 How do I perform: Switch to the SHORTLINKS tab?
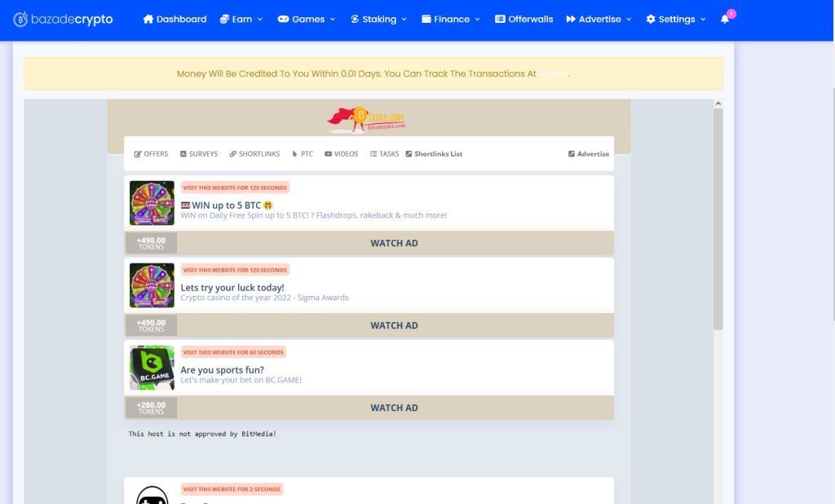[254, 154]
